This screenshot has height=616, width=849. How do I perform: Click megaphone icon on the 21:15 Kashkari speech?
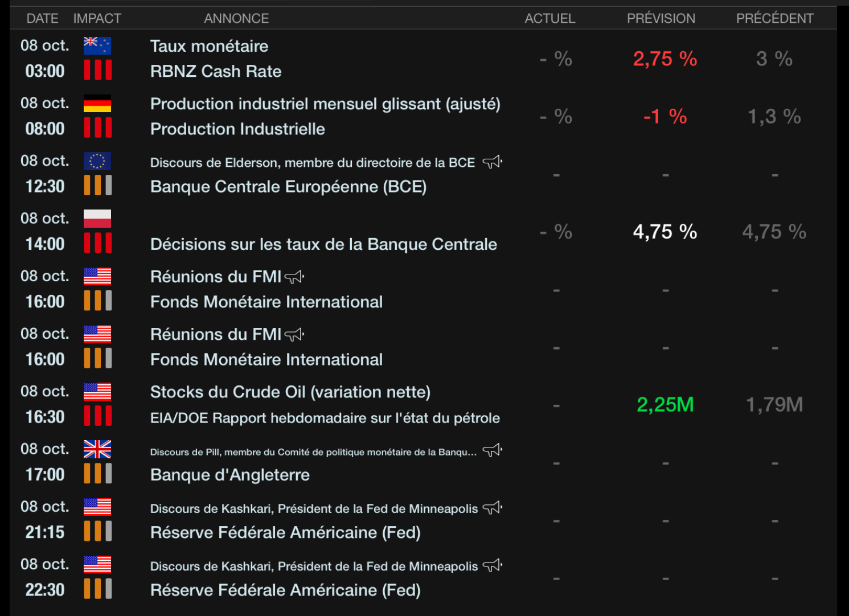pyautogui.click(x=492, y=508)
